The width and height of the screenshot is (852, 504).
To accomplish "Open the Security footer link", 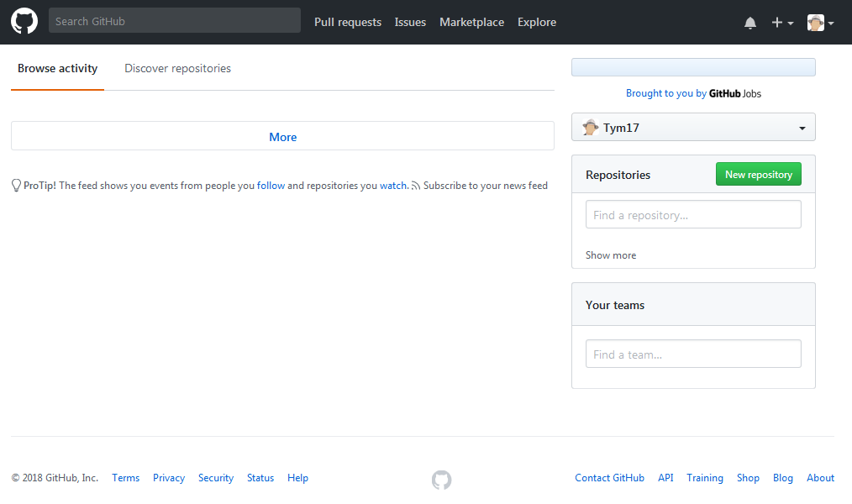I will coord(216,478).
